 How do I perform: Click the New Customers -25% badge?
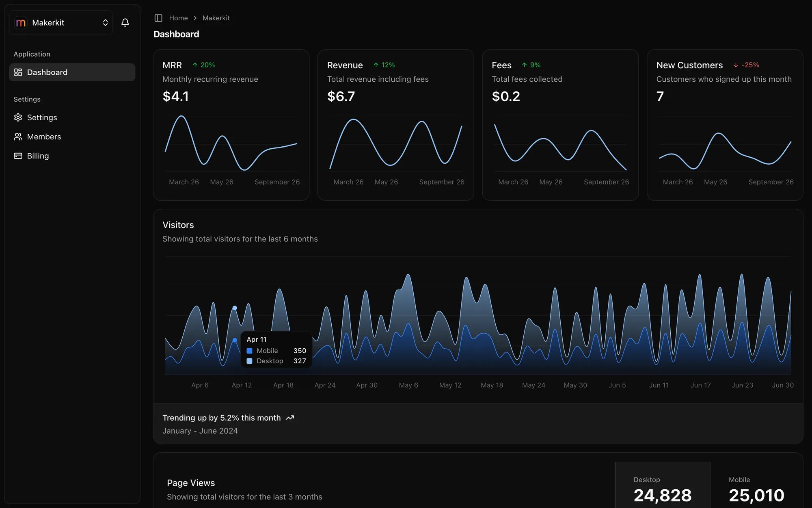tap(746, 65)
